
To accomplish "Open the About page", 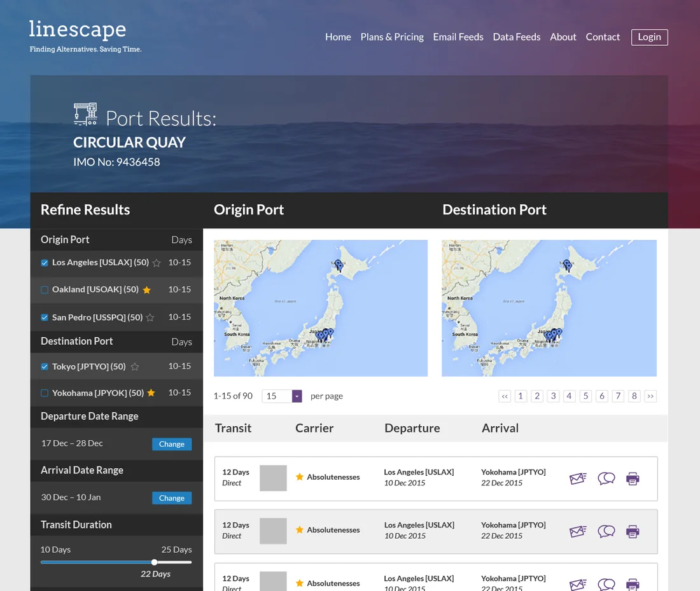I will tap(563, 37).
